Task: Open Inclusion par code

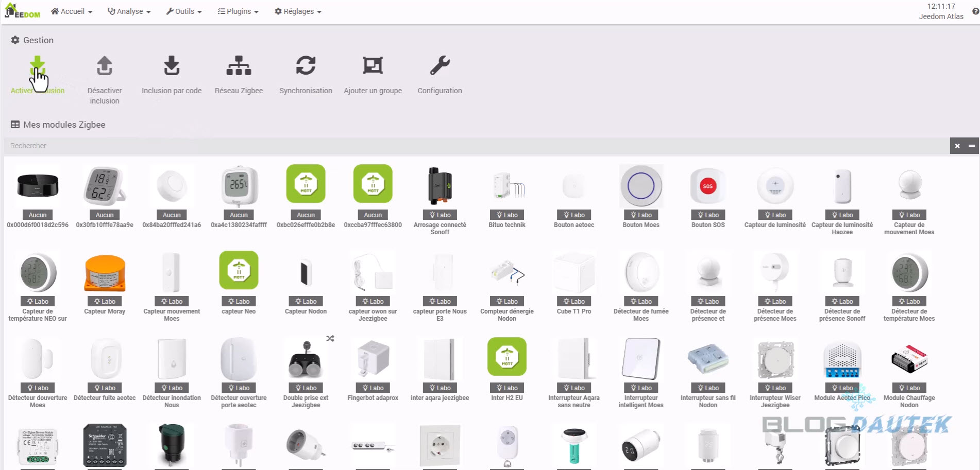Action: pos(172,67)
